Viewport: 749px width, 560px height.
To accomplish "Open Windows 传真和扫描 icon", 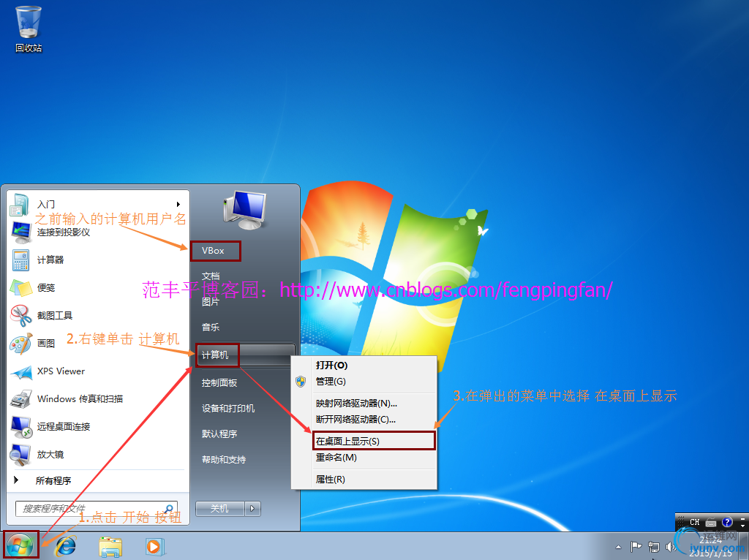I will (21, 399).
